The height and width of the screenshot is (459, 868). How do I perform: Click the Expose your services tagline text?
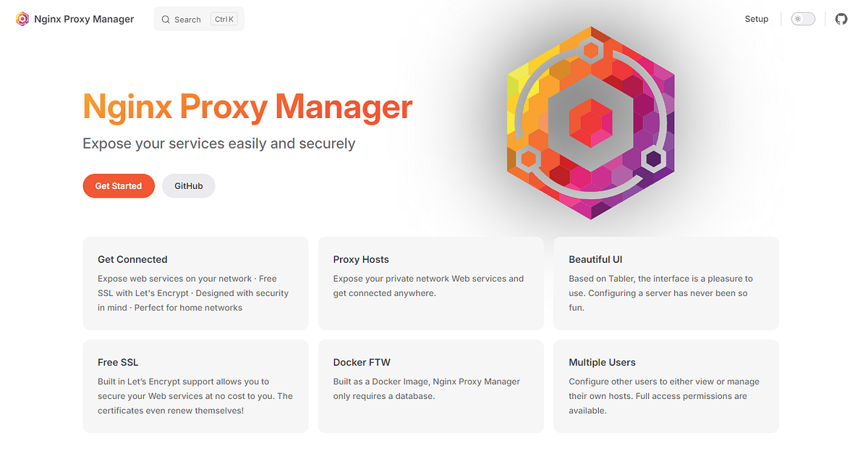(x=219, y=143)
